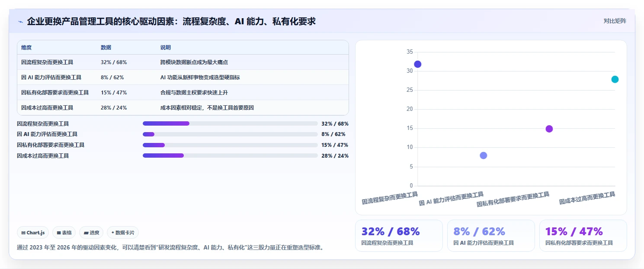Open the 15% / 47% data card
This screenshot has height=269, width=644.
click(583, 236)
